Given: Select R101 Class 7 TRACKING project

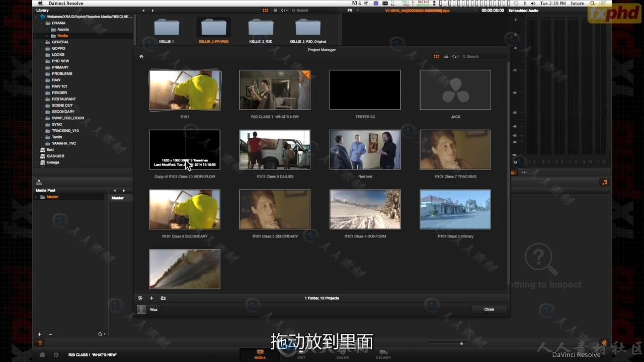Looking at the screenshot, I should pos(455,149).
